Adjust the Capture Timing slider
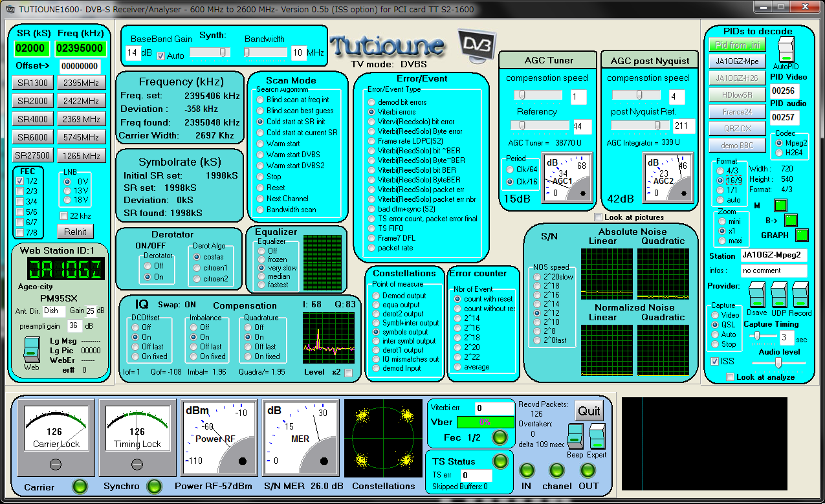Image resolution: width=825 pixels, height=504 pixels. (762, 336)
